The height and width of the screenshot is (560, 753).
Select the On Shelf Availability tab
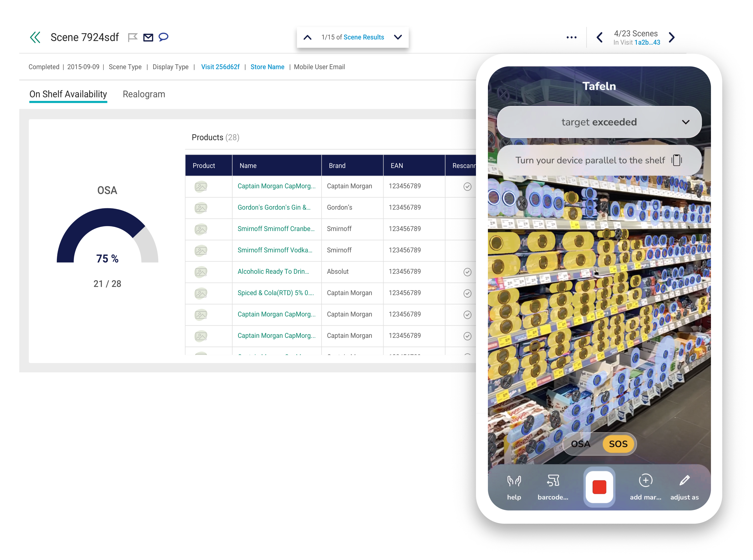(x=68, y=94)
